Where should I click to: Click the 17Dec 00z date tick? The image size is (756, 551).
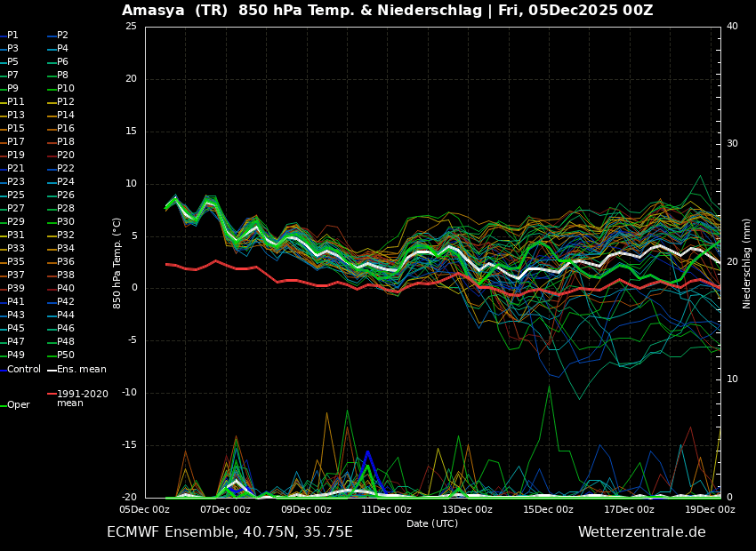(x=629, y=509)
